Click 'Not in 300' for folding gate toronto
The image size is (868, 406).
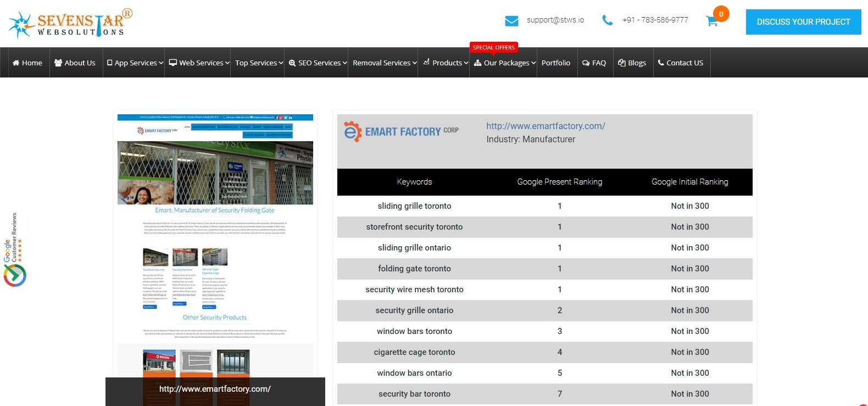point(690,269)
